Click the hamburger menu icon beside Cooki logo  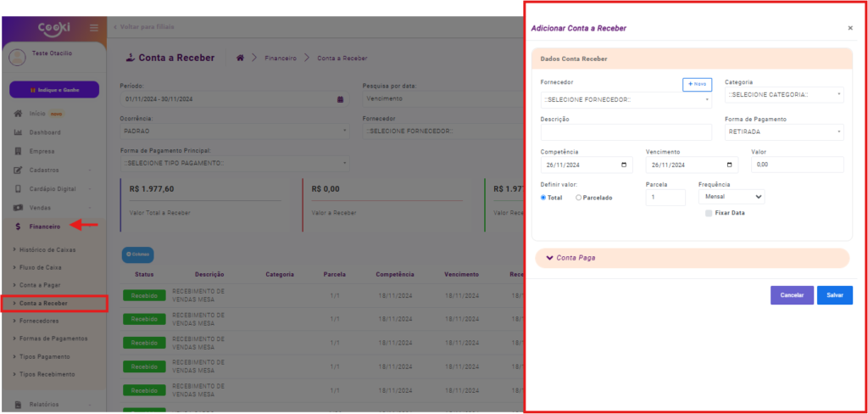click(94, 27)
